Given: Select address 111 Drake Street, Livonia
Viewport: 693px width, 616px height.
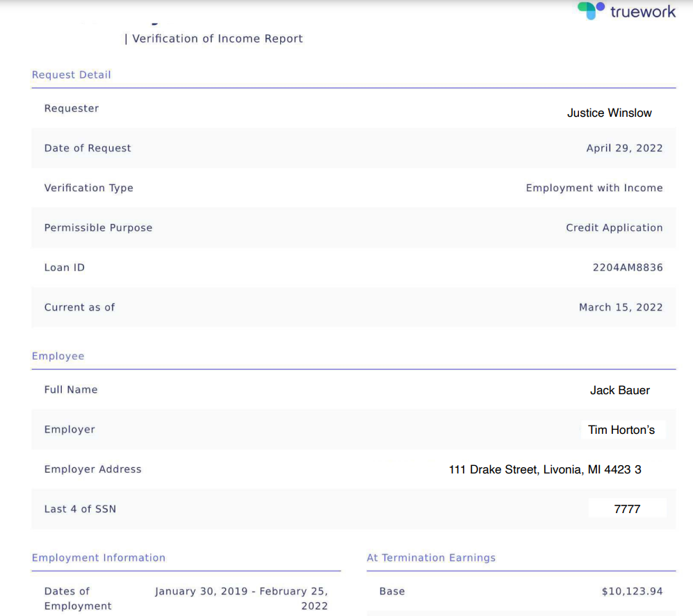Looking at the screenshot, I should coord(545,469).
